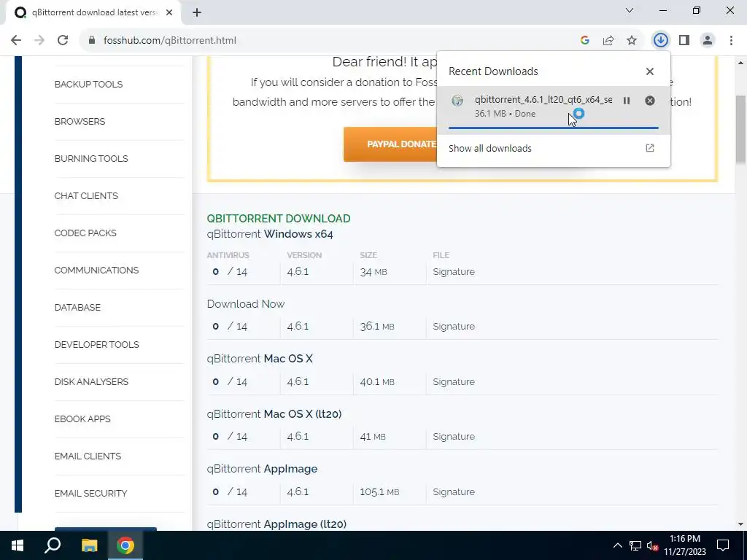Open the Ebook Apps category
747x560 pixels.
pyautogui.click(x=82, y=419)
